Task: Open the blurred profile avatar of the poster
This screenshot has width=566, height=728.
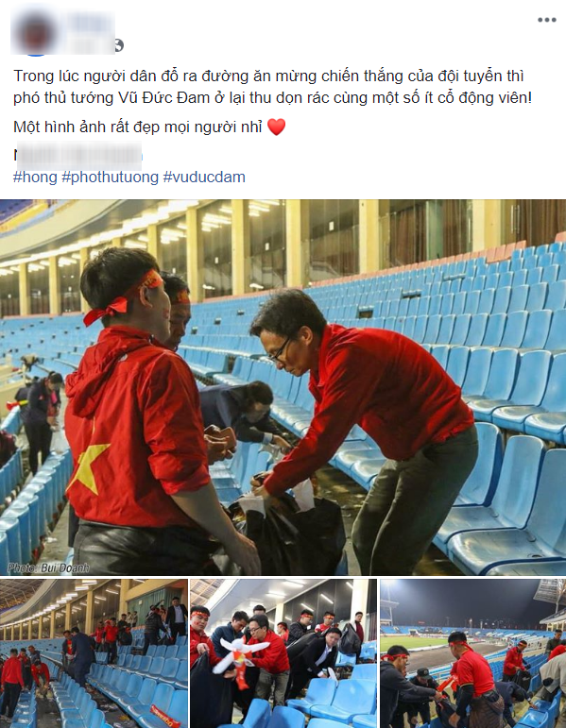Action: click(x=32, y=33)
